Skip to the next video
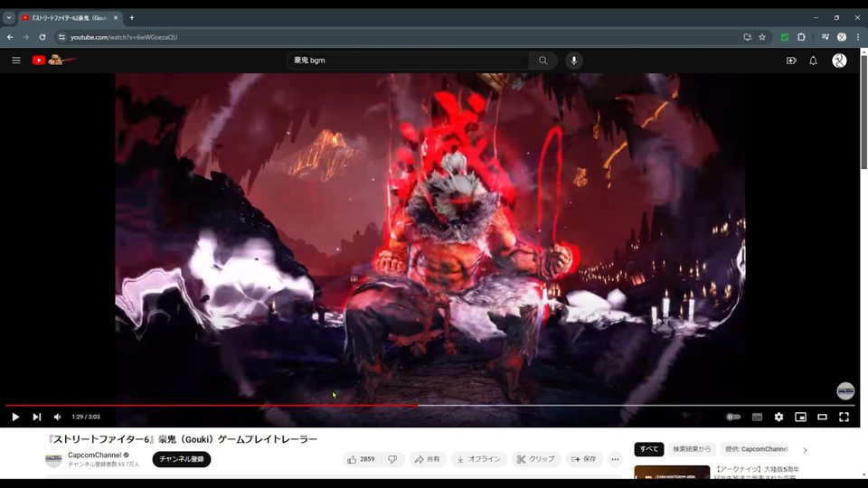 pos(36,417)
